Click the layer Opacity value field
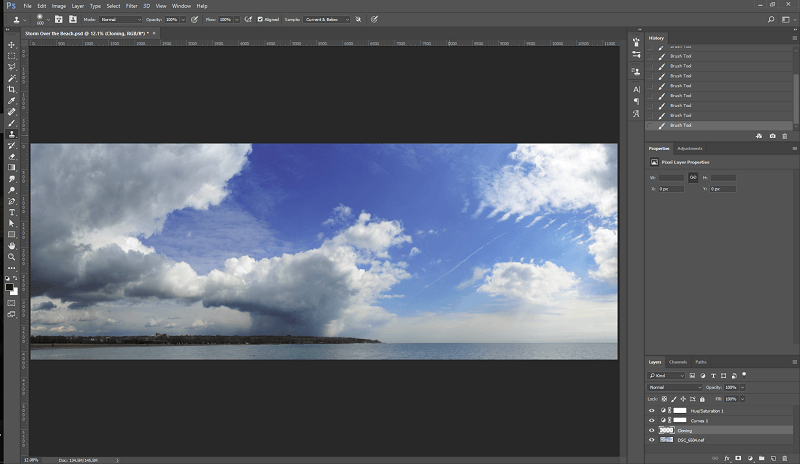Viewport: 800px width, 464px height. [x=730, y=387]
